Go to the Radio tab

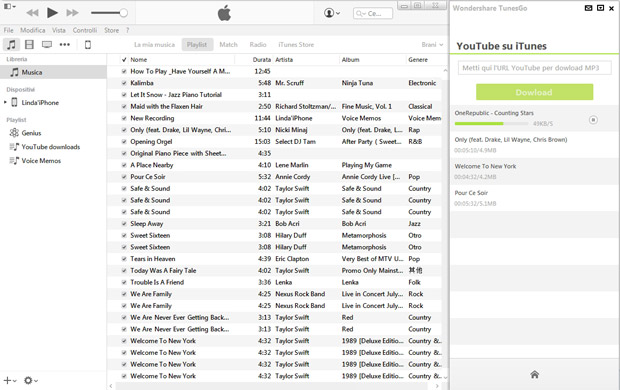click(258, 45)
